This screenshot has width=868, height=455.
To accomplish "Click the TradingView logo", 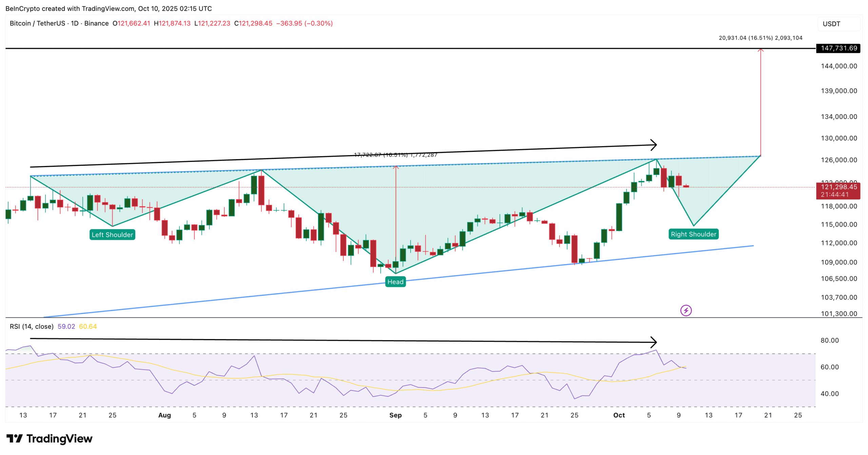I will (50, 439).
